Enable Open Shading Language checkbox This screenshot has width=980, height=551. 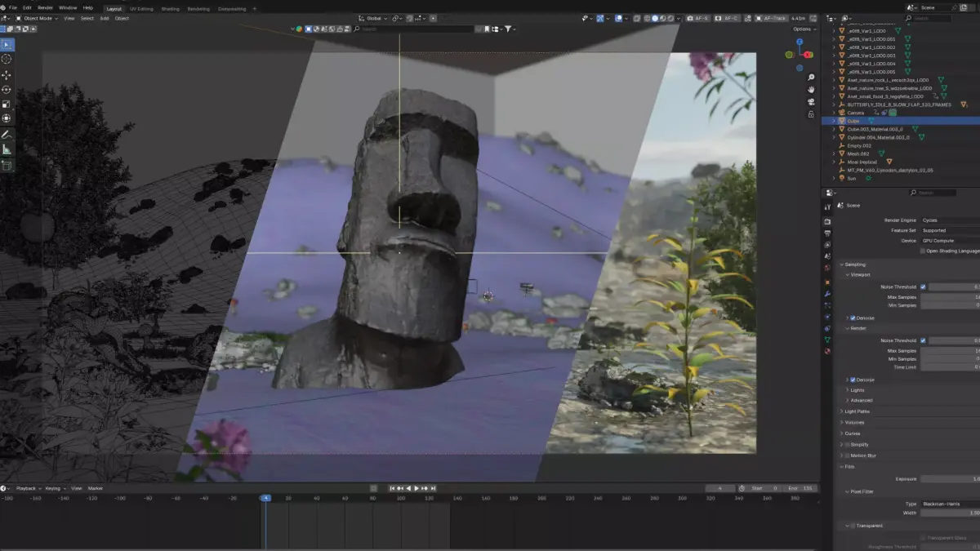pos(923,251)
